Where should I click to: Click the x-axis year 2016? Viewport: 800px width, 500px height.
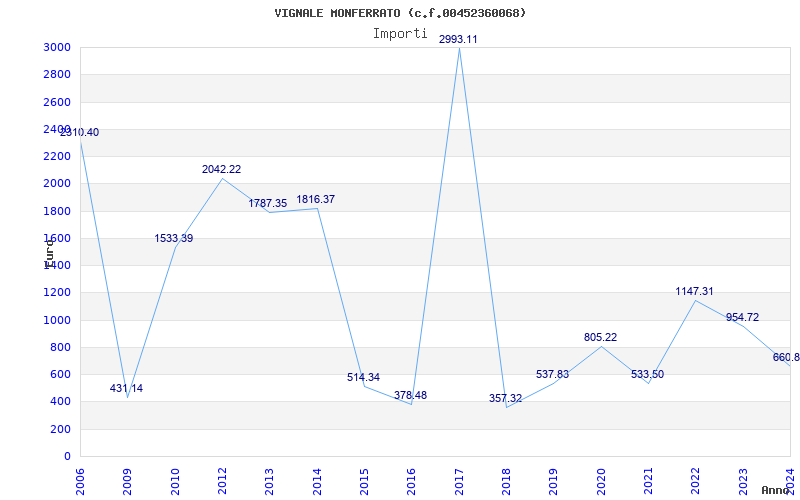click(411, 480)
